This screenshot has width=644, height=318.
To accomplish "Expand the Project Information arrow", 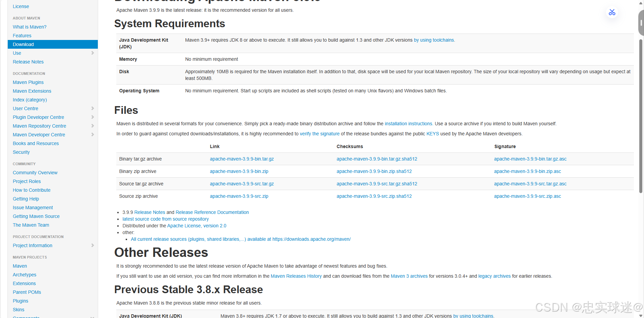I will [x=92, y=245].
